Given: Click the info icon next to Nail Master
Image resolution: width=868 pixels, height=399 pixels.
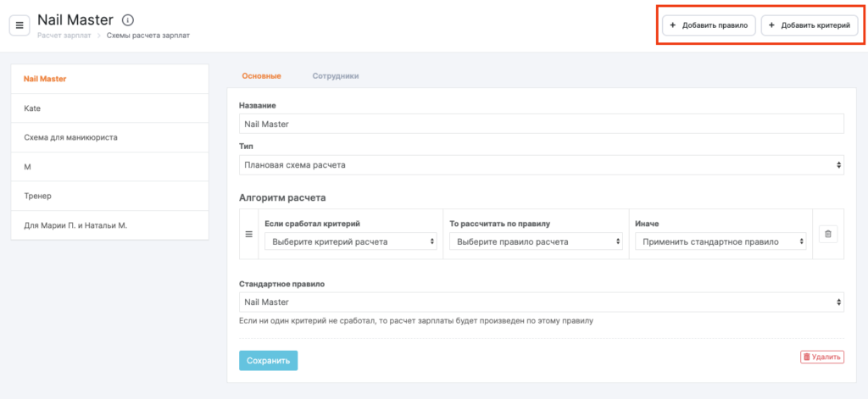Looking at the screenshot, I should (x=128, y=19).
